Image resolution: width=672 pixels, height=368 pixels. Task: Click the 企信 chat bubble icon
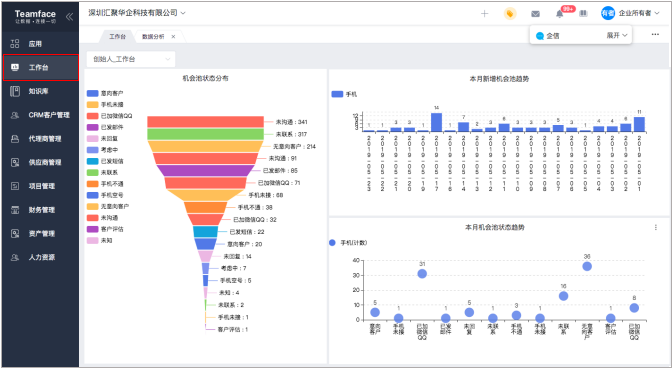click(x=540, y=36)
